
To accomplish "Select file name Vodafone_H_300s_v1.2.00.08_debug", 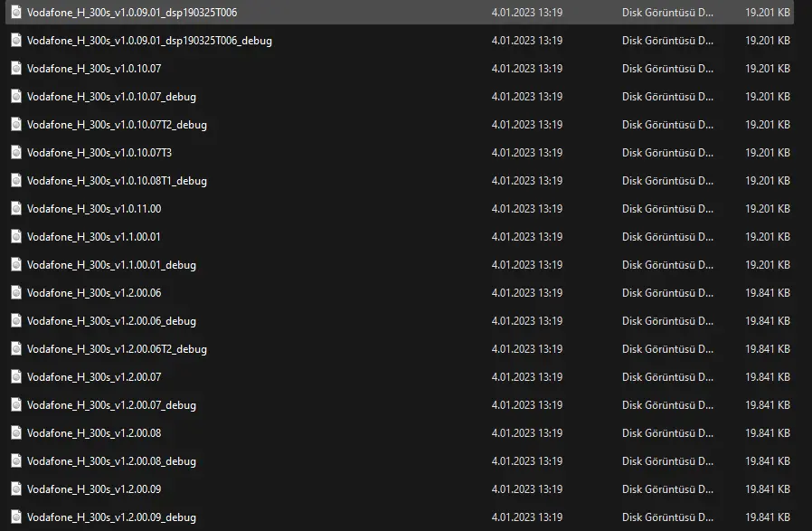I will coord(111,461).
